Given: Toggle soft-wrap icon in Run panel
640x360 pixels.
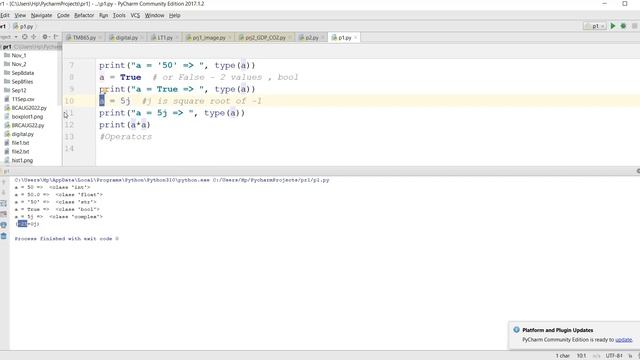Looking at the screenshot, I should (x=4, y=203).
